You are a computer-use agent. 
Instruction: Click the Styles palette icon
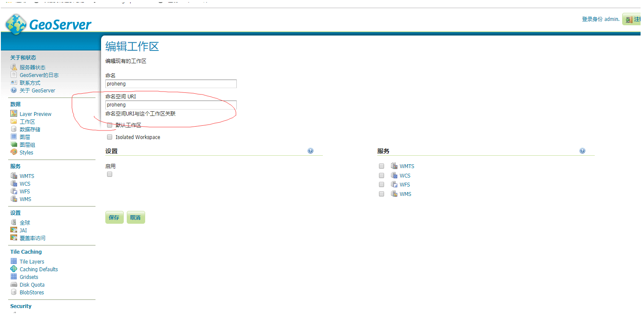(x=14, y=152)
